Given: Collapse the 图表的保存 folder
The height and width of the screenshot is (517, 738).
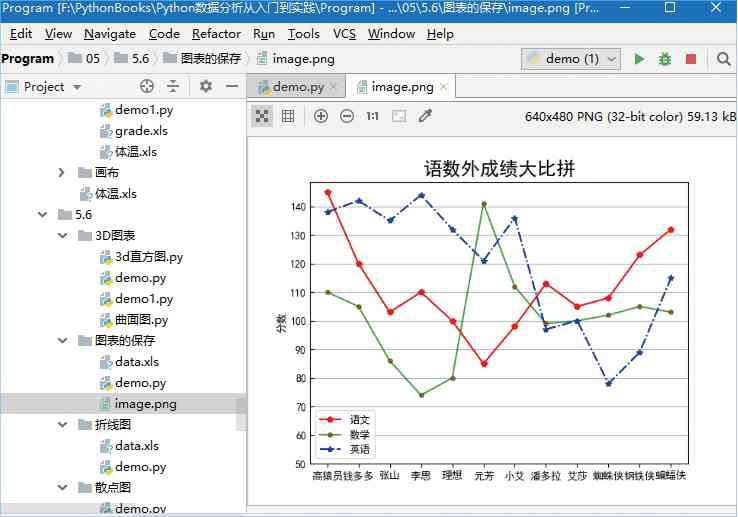Looking at the screenshot, I should [x=62, y=340].
